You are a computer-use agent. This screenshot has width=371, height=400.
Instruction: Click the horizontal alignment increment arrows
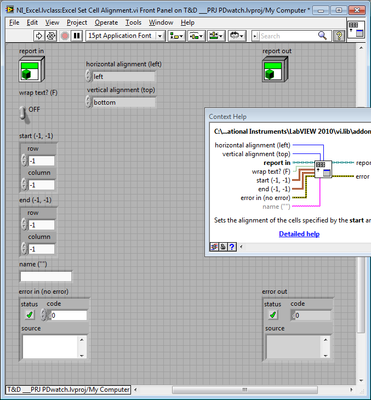(88, 76)
